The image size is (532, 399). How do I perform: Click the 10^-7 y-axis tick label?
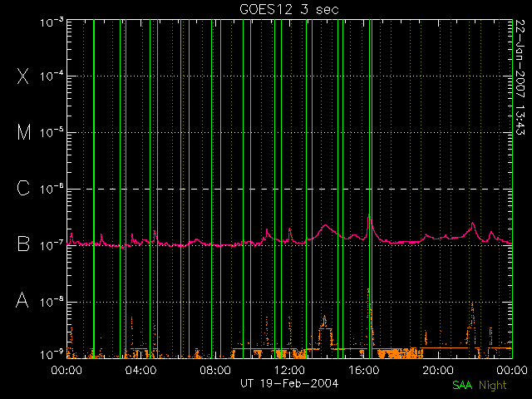click(x=52, y=245)
